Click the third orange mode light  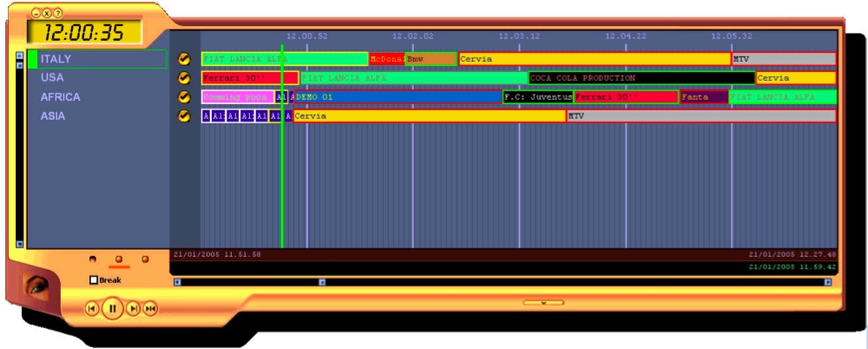point(145,259)
